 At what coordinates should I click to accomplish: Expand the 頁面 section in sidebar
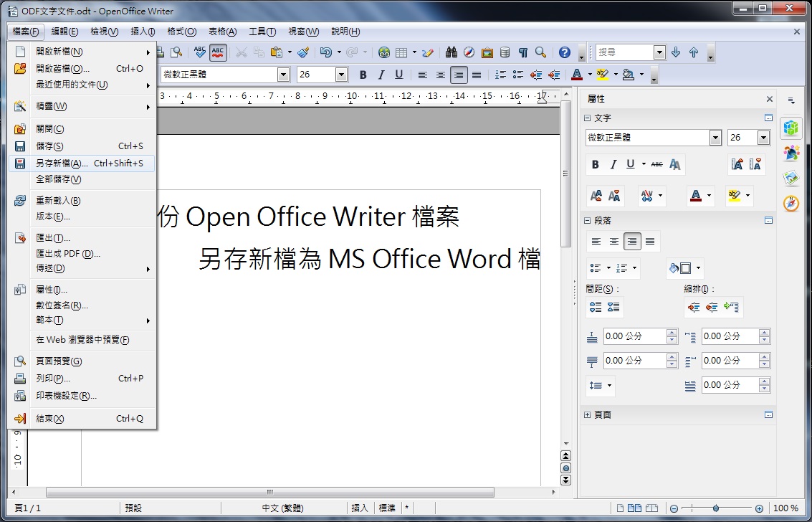click(x=588, y=415)
